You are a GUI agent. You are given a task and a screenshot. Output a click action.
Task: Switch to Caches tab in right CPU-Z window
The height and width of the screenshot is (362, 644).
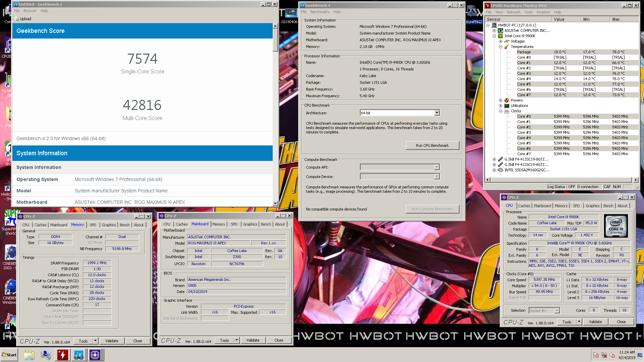pyautogui.click(x=524, y=206)
